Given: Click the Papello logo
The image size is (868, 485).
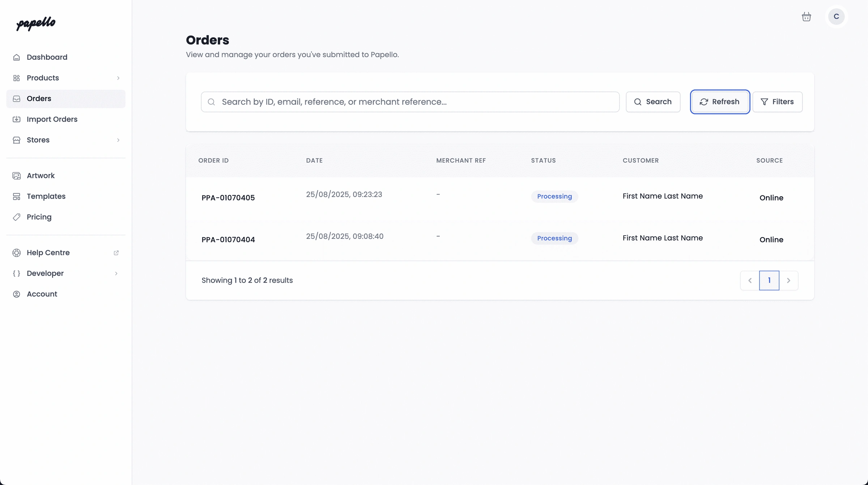Looking at the screenshot, I should (36, 24).
